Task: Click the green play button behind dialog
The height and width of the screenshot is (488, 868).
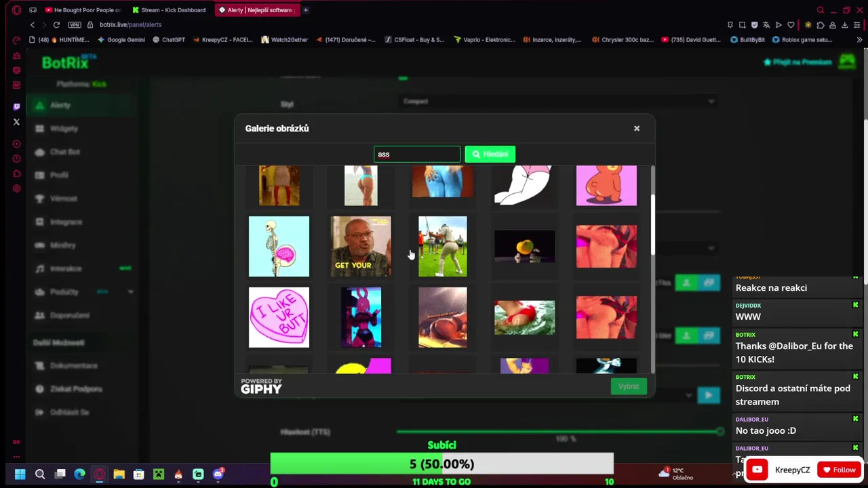Action: (x=709, y=395)
